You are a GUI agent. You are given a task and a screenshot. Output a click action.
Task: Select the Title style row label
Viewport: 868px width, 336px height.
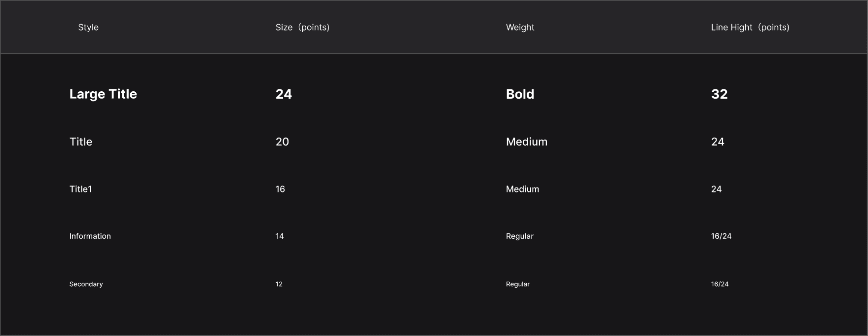(81, 142)
